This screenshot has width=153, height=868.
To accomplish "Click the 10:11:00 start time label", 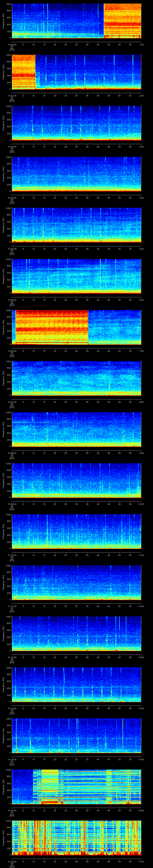I will click(x=12, y=606).
